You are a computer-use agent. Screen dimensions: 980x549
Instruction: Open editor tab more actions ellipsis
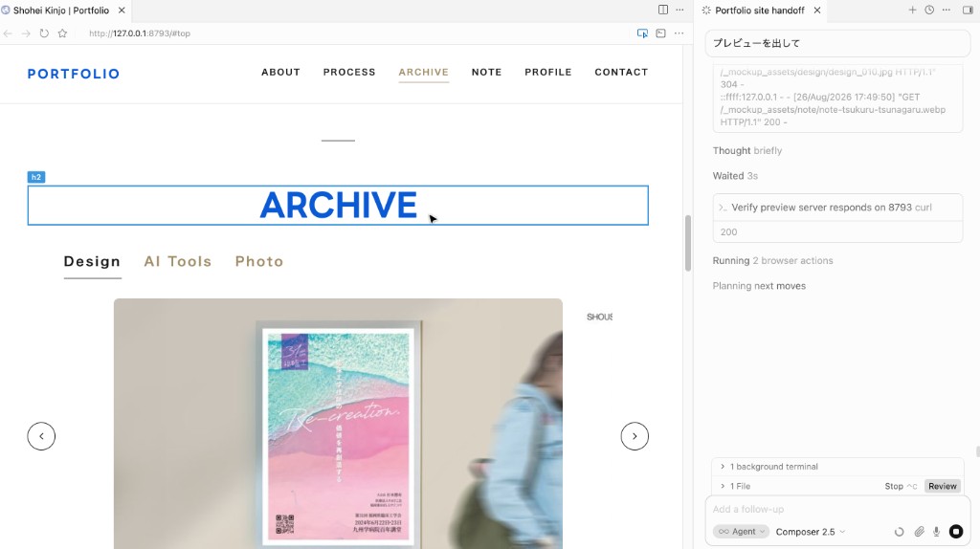(x=680, y=10)
